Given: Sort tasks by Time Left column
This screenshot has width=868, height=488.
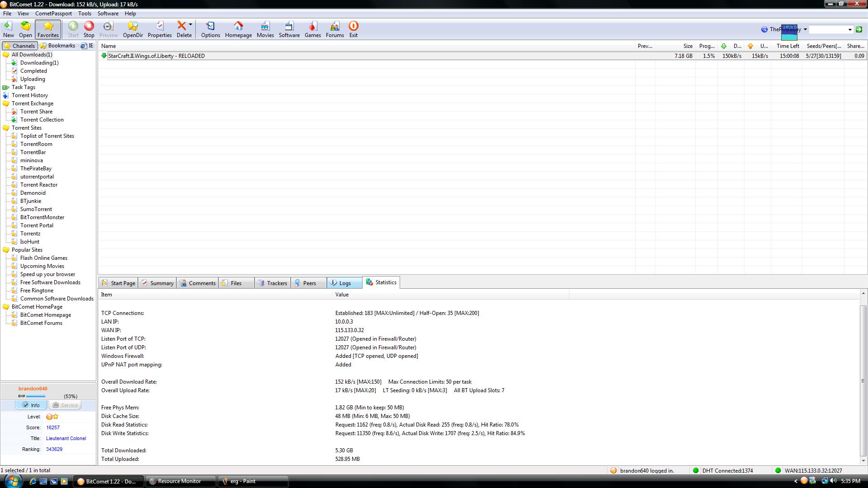Looking at the screenshot, I should pyautogui.click(x=787, y=46).
